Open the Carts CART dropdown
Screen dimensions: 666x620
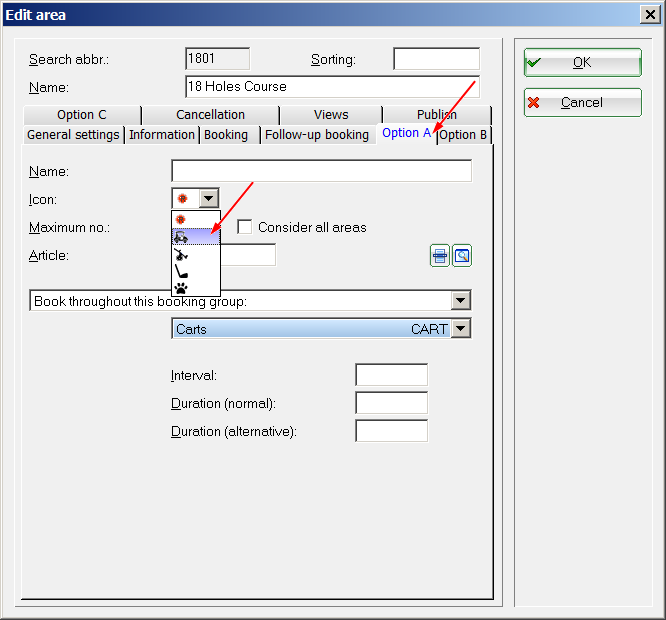tap(460, 328)
